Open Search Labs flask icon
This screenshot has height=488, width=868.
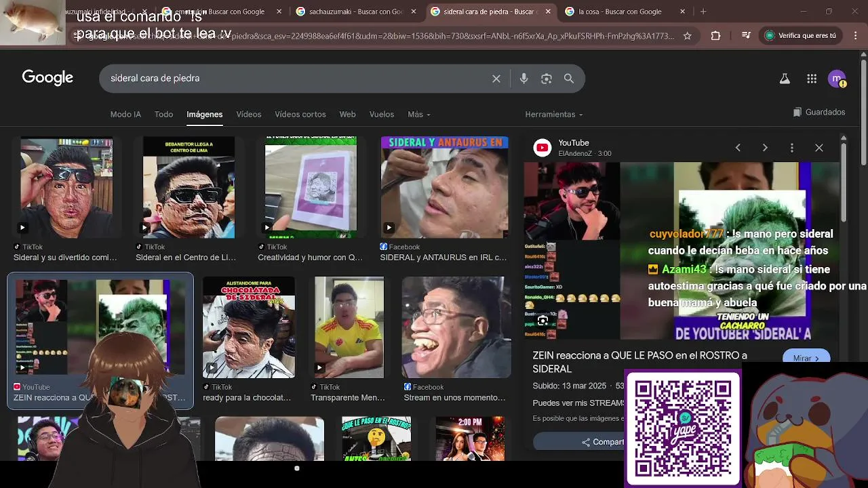[785, 79]
